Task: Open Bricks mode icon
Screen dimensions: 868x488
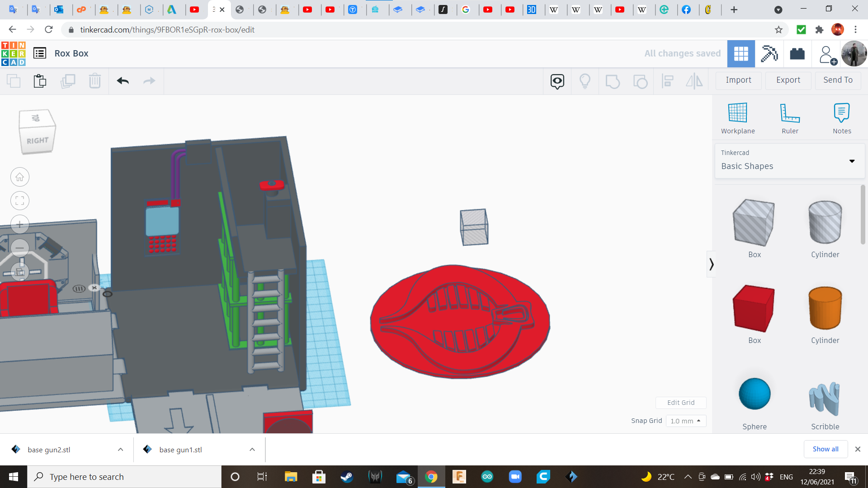Action: [x=797, y=54]
